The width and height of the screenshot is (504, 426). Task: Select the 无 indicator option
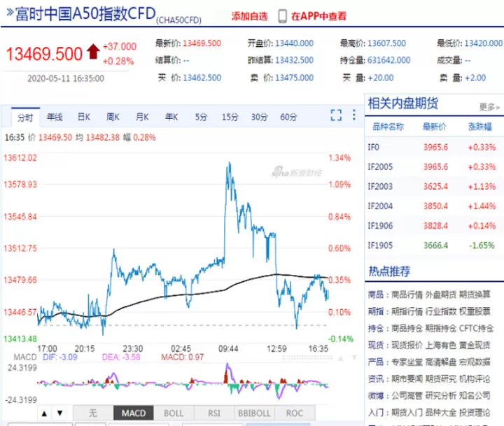[93, 413]
